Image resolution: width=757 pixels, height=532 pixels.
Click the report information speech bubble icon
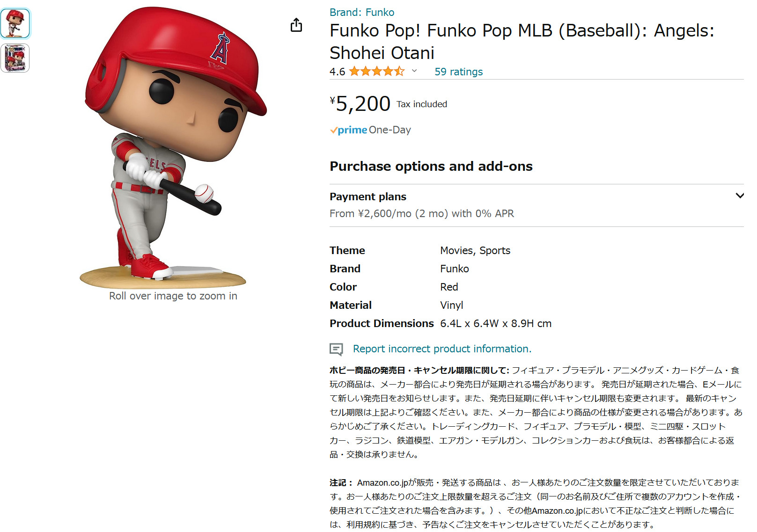[x=336, y=349]
